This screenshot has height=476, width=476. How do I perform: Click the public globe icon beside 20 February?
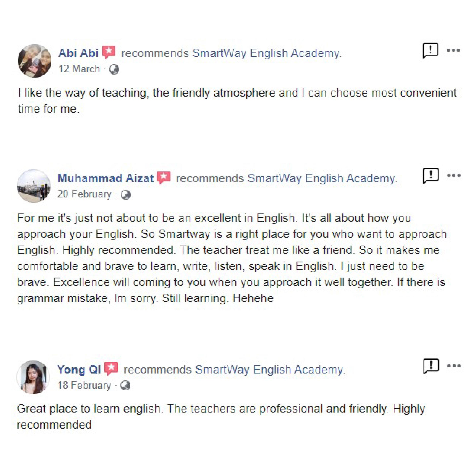tap(126, 195)
